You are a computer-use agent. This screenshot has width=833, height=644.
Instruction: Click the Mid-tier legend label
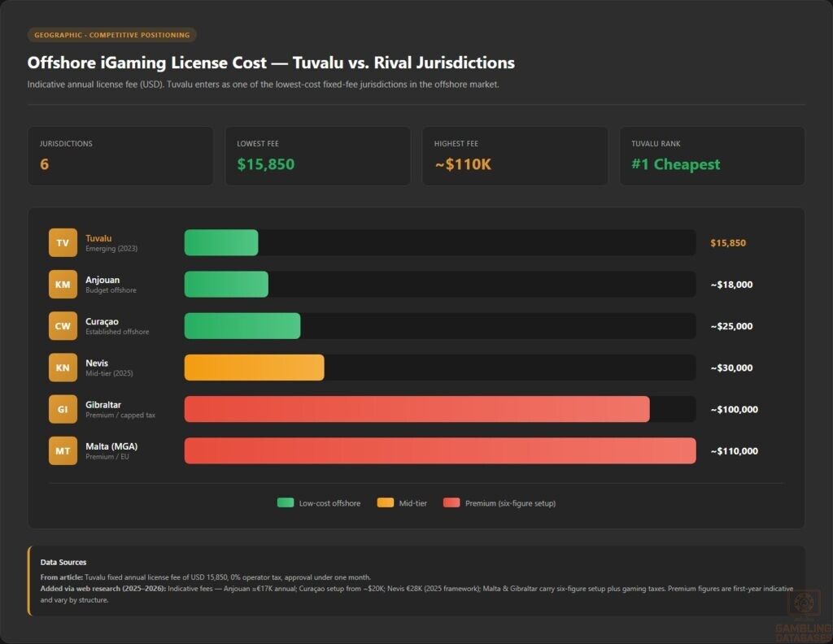coord(412,503)
